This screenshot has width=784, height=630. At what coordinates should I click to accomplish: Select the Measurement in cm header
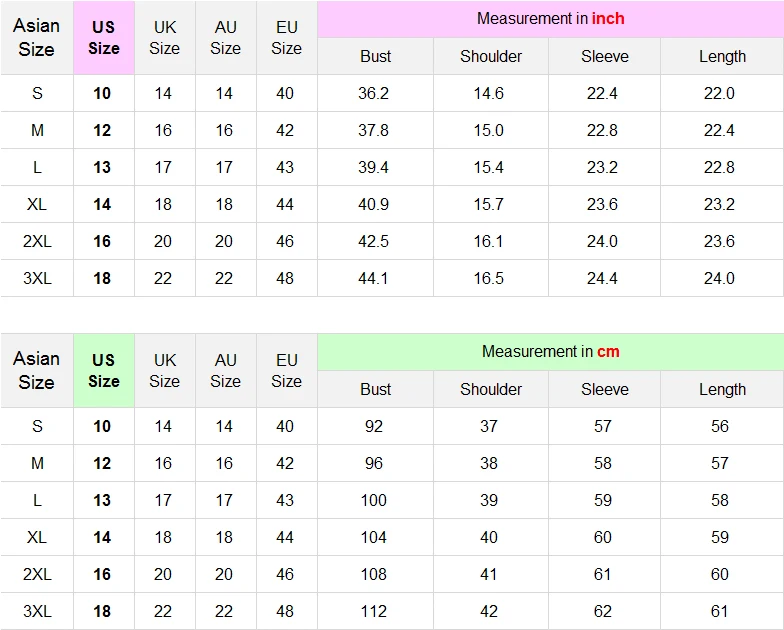pos(550,352)
